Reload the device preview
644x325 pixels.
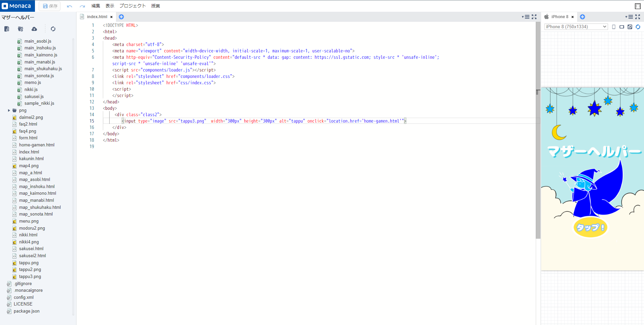(x=638, y=27)
